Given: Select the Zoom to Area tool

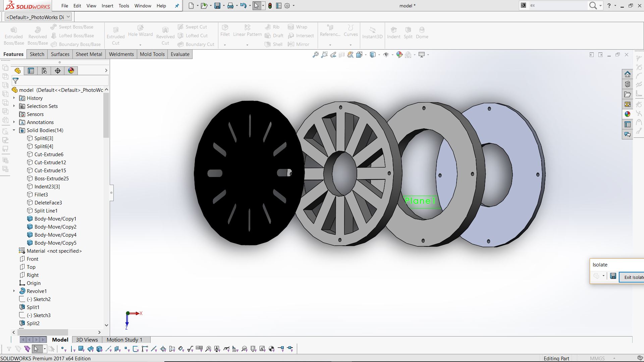Looking at the screenshot, I should [x=324, y=55].
